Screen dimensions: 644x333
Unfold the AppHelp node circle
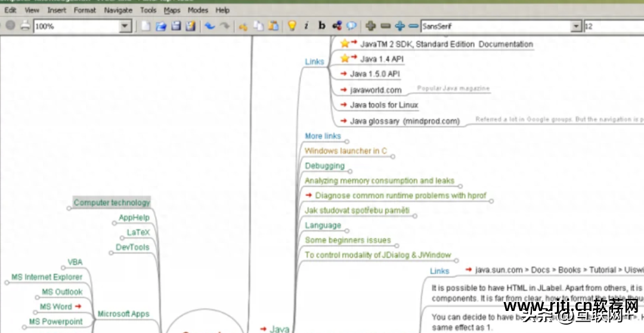tap(114, 223)
